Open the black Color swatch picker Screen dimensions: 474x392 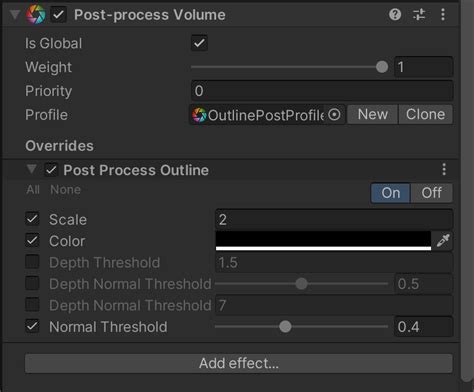click(x=323, y=241)
